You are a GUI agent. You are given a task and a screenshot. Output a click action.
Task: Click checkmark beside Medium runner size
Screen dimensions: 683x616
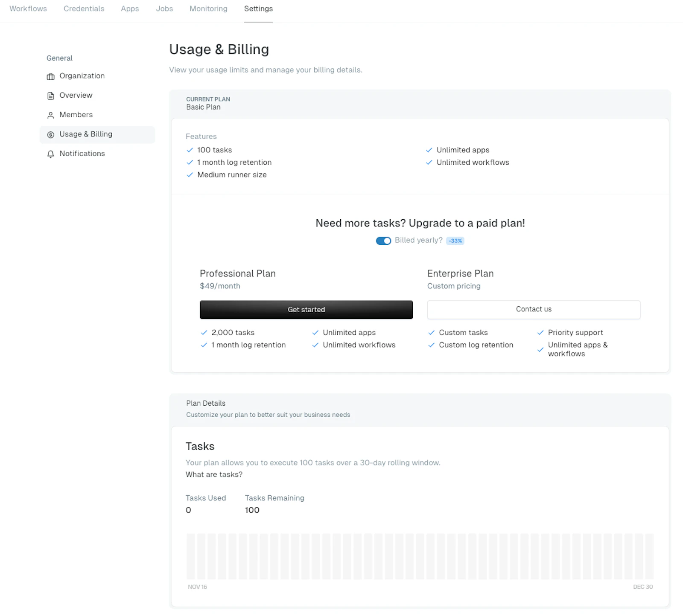pyautogui.click(x=190, y=175)
